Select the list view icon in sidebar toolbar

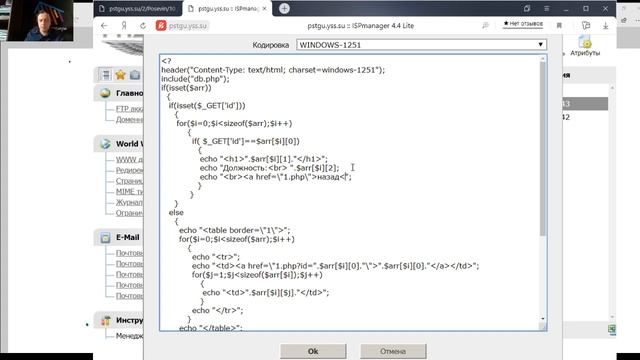(106, 75)
